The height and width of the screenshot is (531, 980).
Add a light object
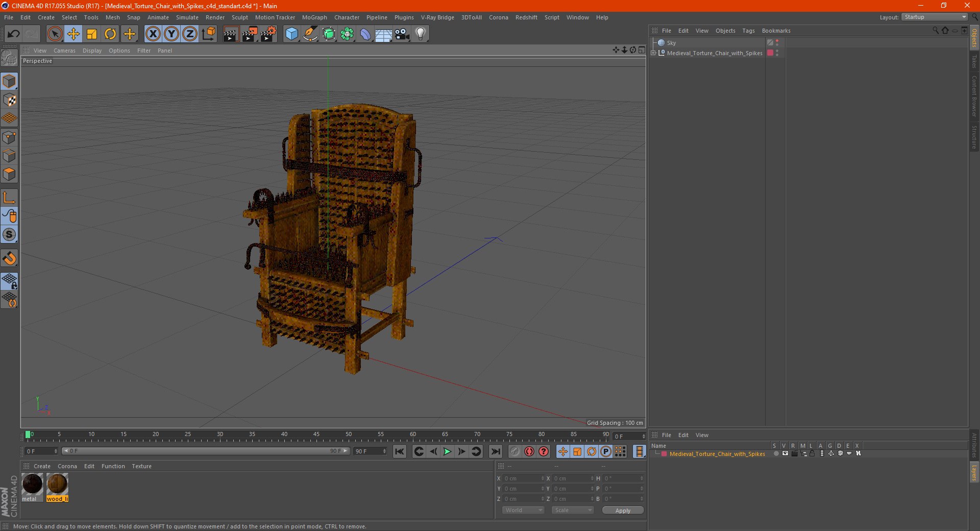point(421,34)
